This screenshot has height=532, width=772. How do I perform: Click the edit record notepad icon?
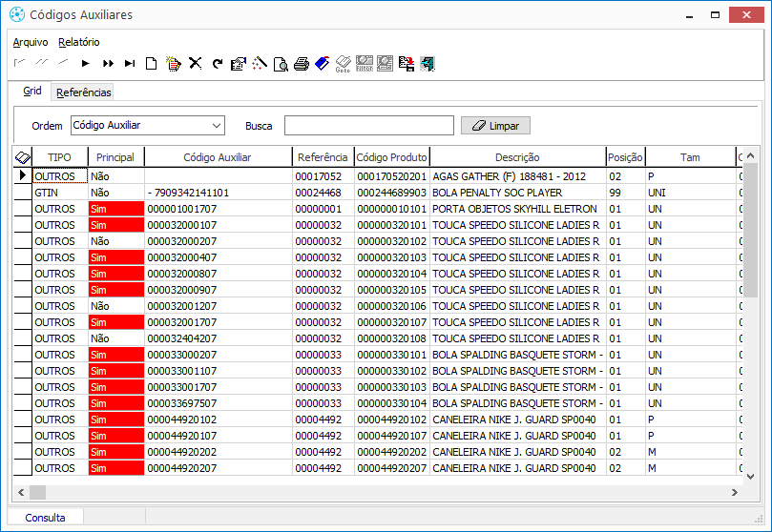(174, 64)
